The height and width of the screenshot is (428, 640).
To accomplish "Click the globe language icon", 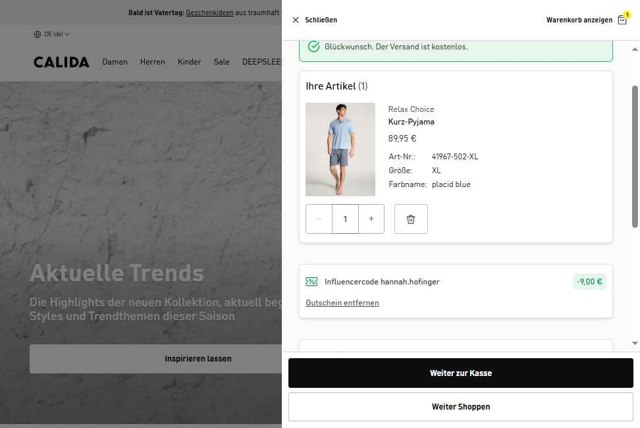I will tap(38, 34).
